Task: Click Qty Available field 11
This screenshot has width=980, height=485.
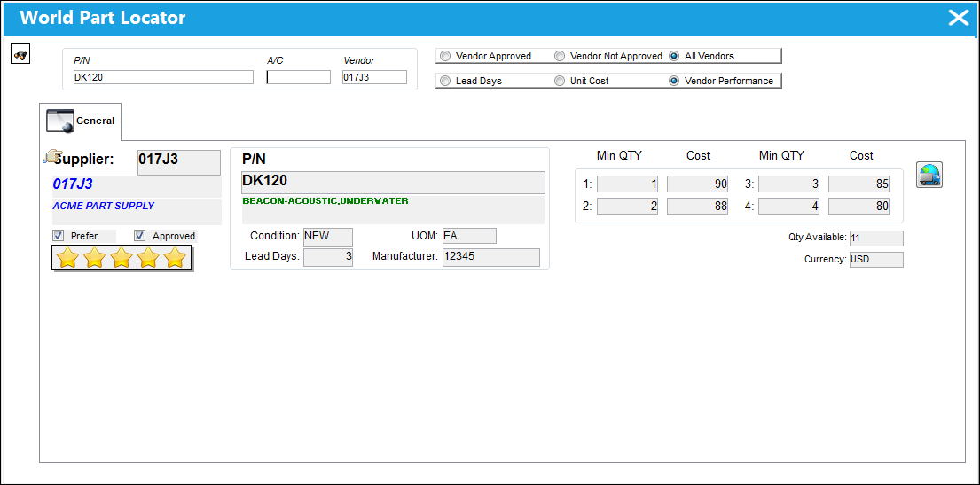Action: (876, 239)
